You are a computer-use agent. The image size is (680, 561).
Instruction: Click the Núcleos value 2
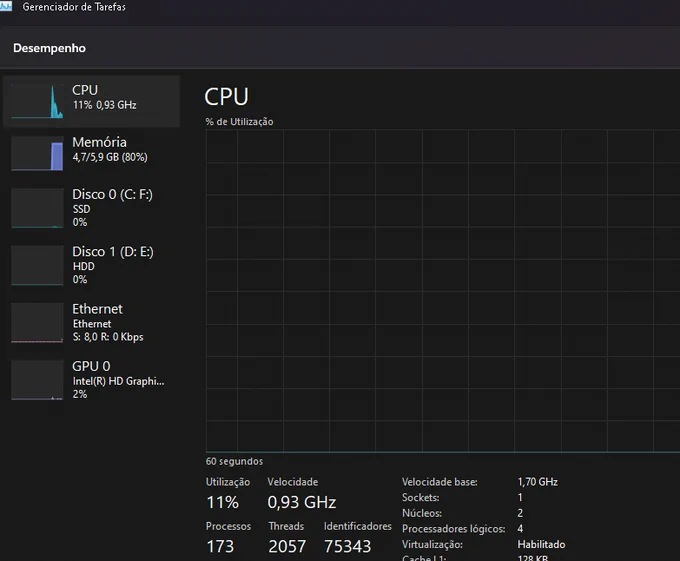(520, 513)
